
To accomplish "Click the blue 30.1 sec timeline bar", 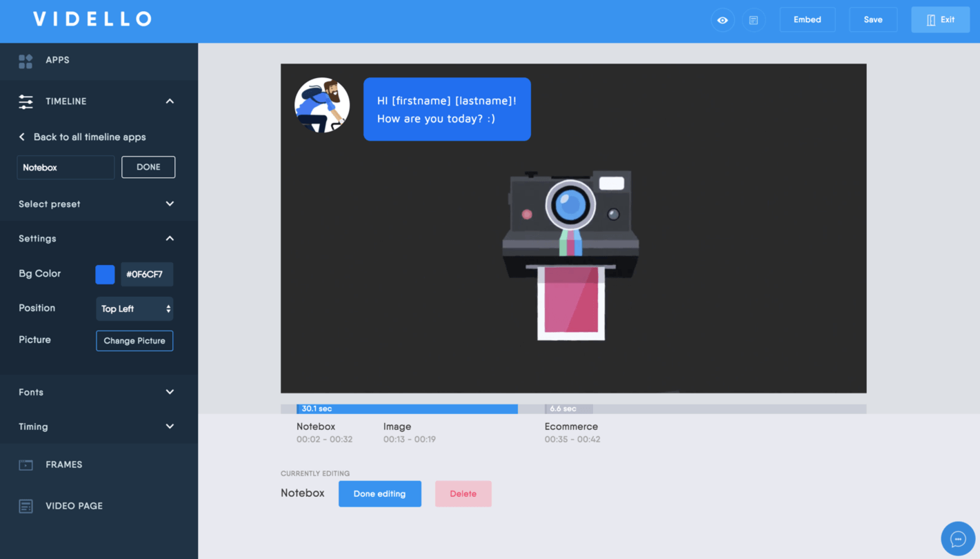I will 407,409.
